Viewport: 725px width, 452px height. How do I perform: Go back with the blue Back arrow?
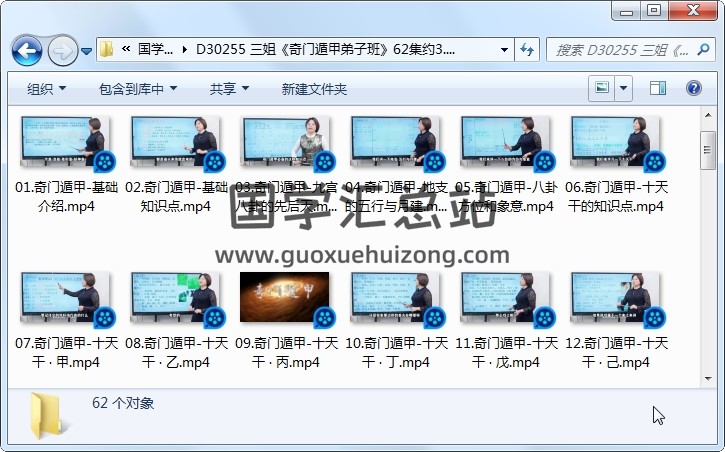27,50
